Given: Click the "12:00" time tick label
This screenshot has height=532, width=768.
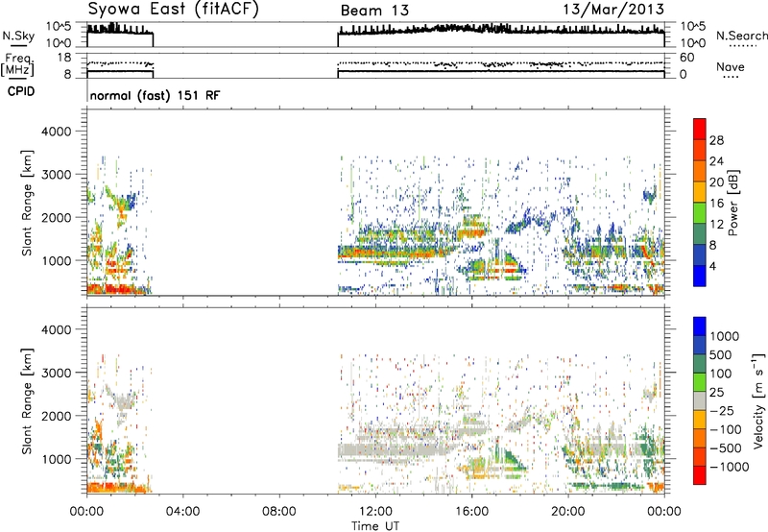Looking at the screenshot, I should pos(375,512).
